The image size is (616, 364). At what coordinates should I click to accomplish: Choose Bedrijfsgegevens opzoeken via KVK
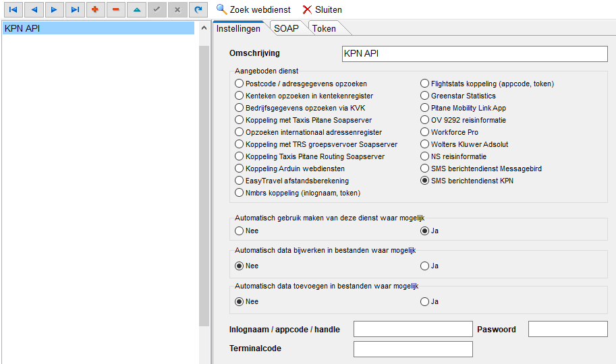[300, 108]
